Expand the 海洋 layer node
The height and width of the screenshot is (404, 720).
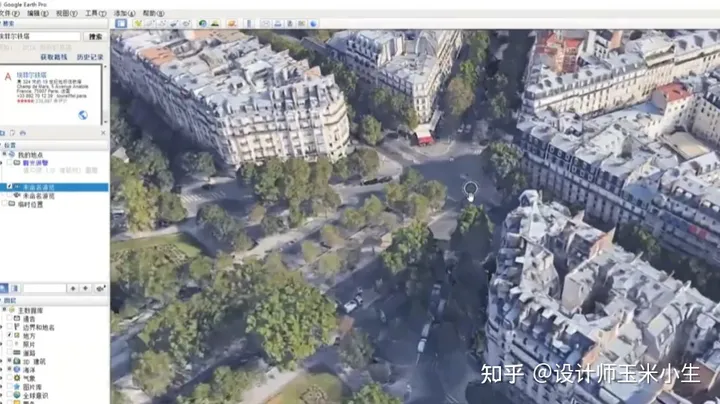point(1,370)
